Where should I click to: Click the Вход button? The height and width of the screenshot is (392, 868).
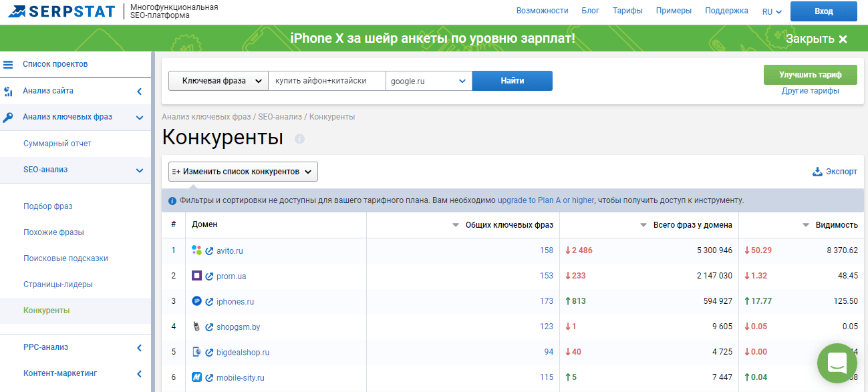[823, 11]
